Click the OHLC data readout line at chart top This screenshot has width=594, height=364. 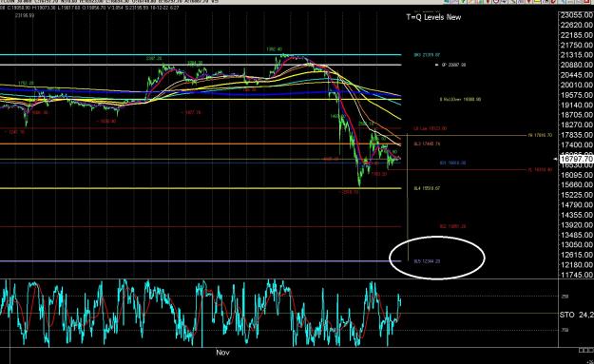(x=90, y=8)
